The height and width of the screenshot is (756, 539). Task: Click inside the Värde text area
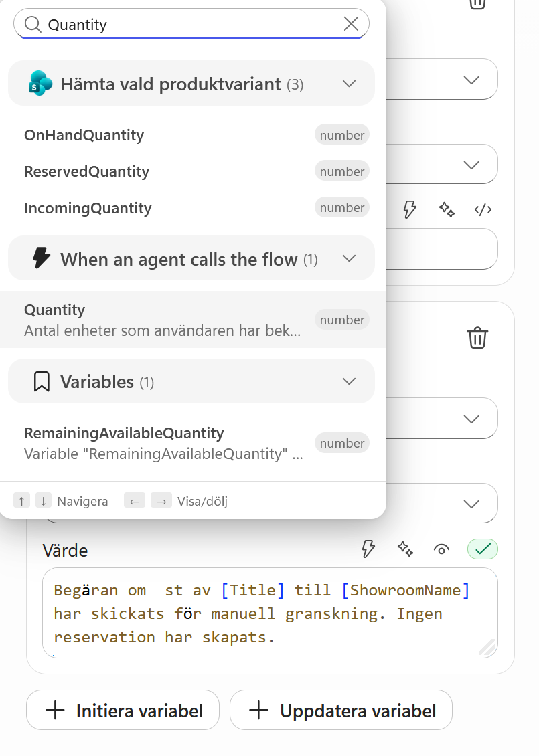click(x=271, y=613)
